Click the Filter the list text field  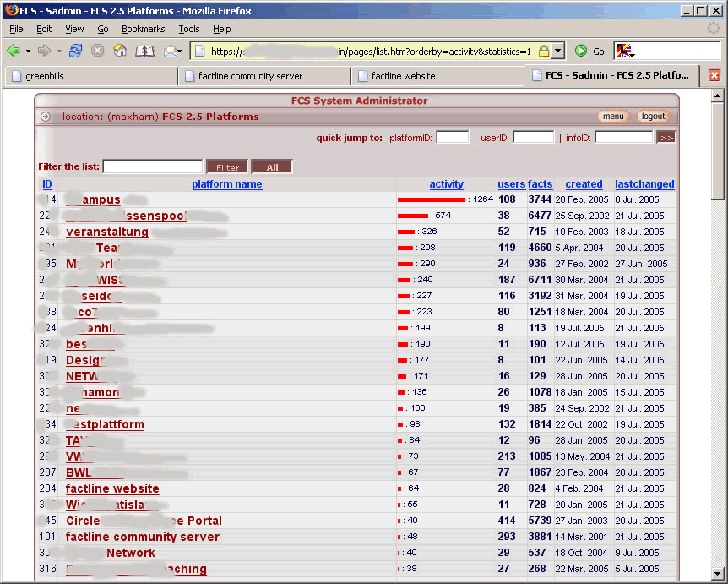pos(153,167)
